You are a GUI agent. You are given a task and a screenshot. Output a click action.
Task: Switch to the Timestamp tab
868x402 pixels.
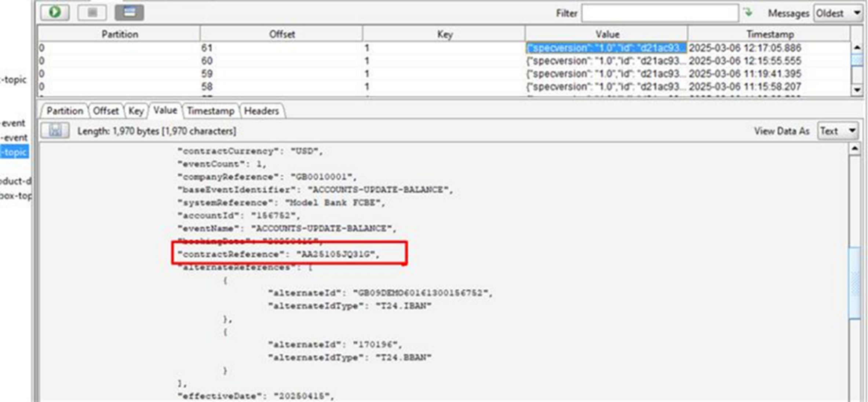(x=210, y=111)
